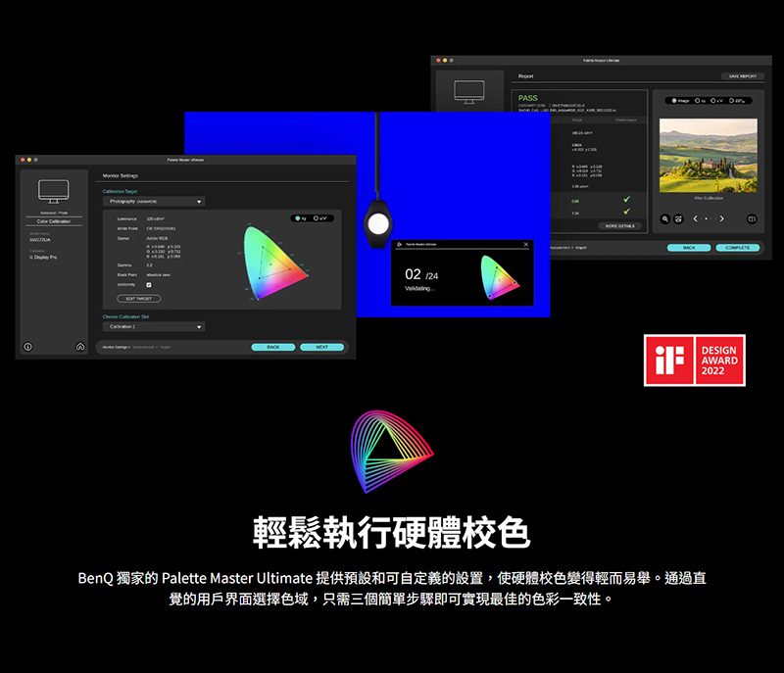Select u'v' chart radio in Monitor Settings
The width and height of the screenshot is (784, 673).
(316, 218)
